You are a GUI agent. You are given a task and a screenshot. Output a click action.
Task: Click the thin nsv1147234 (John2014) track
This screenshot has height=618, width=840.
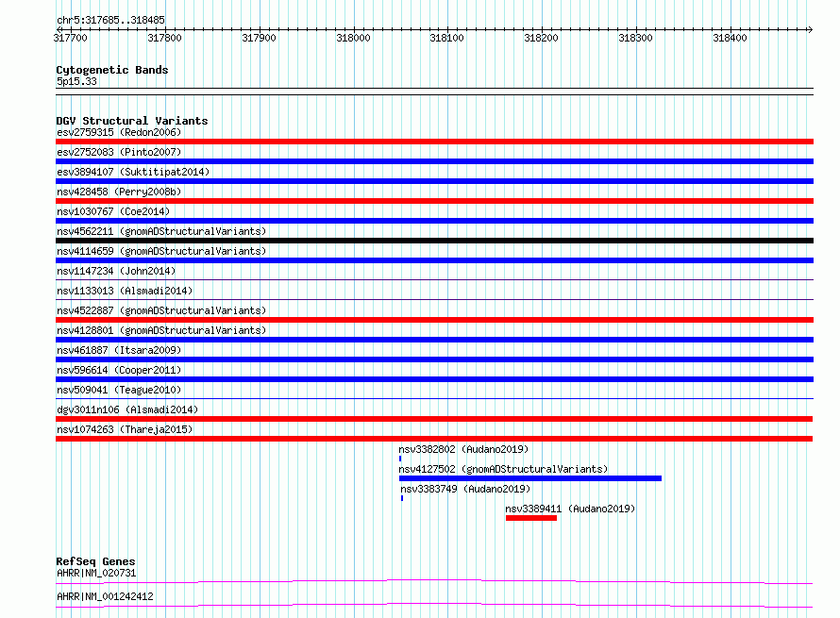[x=434, y=279]
